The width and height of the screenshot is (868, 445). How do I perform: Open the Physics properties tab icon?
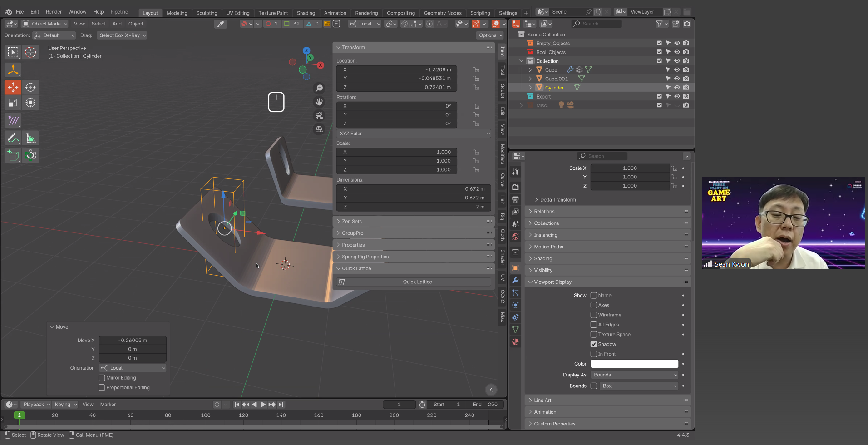pos(515,305)
